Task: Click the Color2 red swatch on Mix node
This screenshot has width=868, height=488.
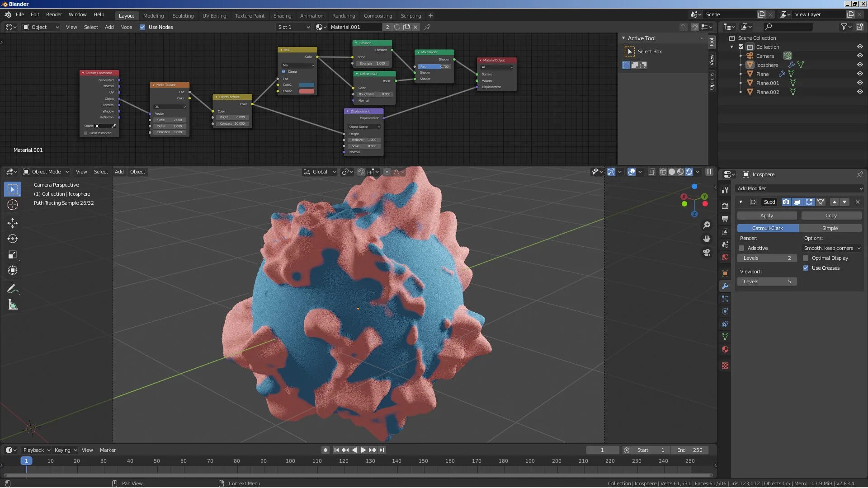Action: [307, 91]
